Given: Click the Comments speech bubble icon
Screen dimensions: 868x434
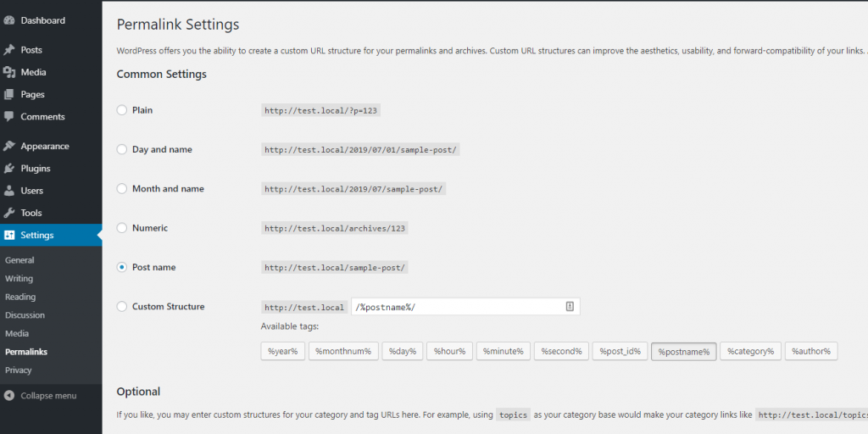Looking at the screenshot, I should [x=8, y=117].
